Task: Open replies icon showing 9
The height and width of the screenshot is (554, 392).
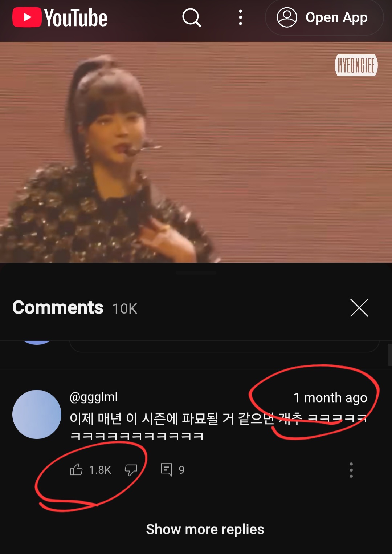Action: pos(172,470)
